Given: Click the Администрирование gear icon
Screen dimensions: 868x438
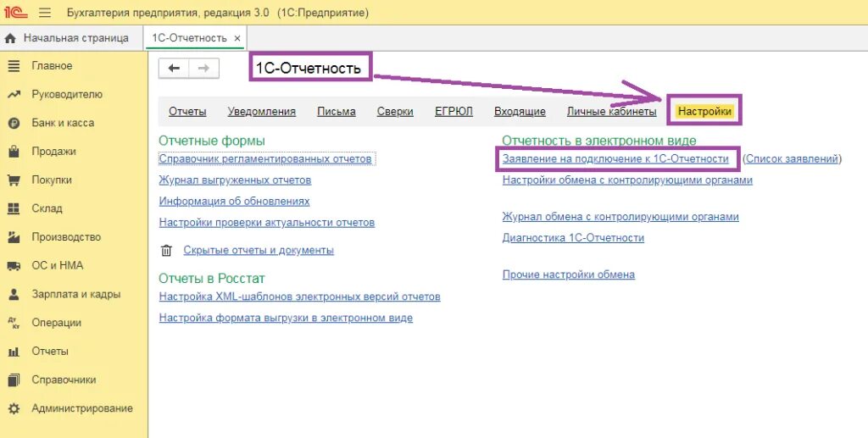Looking at the screenshot, I should pos(14,408).
